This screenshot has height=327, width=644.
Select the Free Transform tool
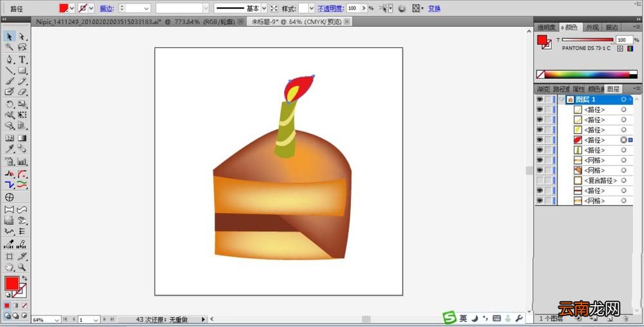click(x=22, y=115)
